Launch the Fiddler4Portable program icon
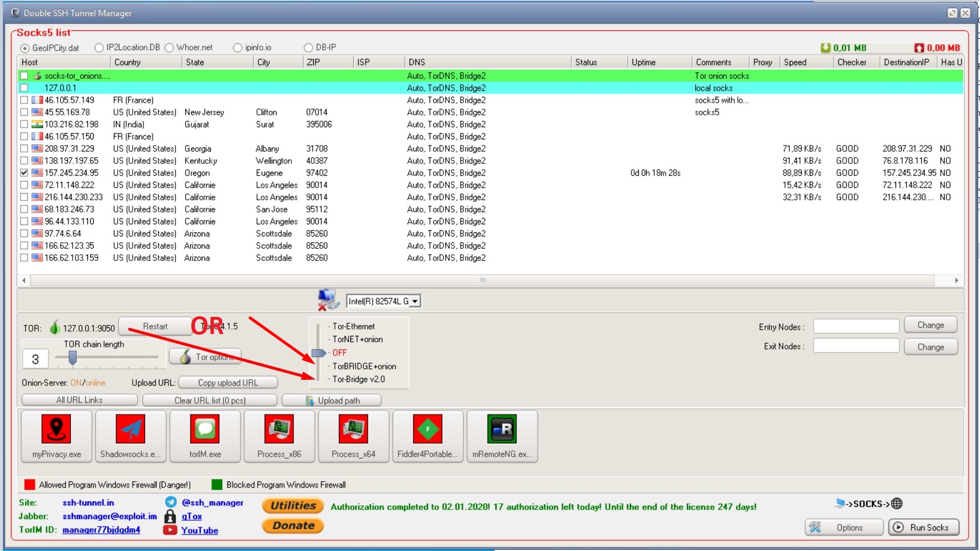The image size is (980, 551). (428, 429)
